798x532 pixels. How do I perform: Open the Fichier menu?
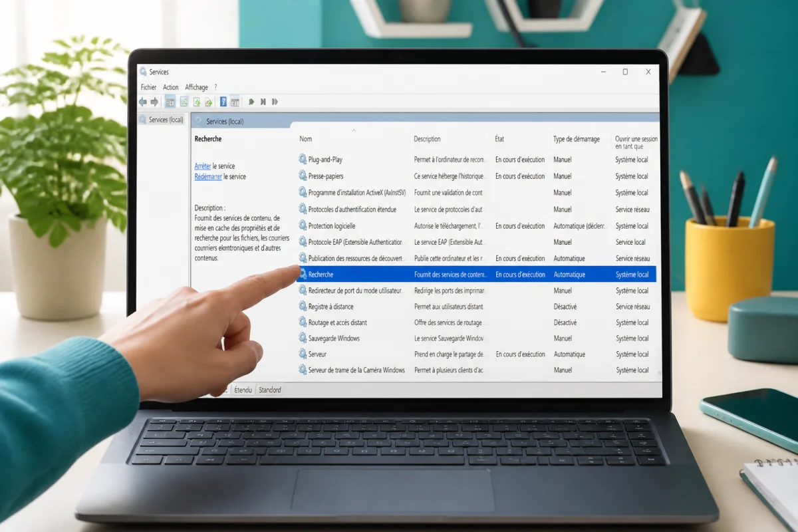pos(148,87)
